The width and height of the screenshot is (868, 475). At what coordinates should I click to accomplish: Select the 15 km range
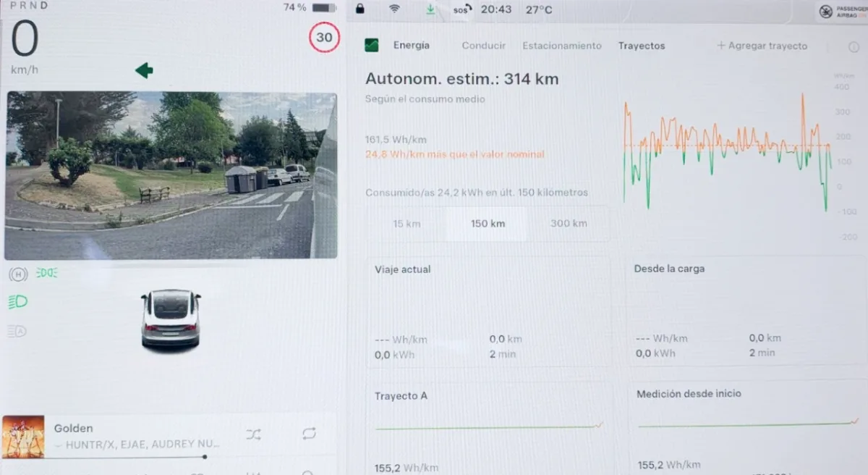(x=407, y=223)
